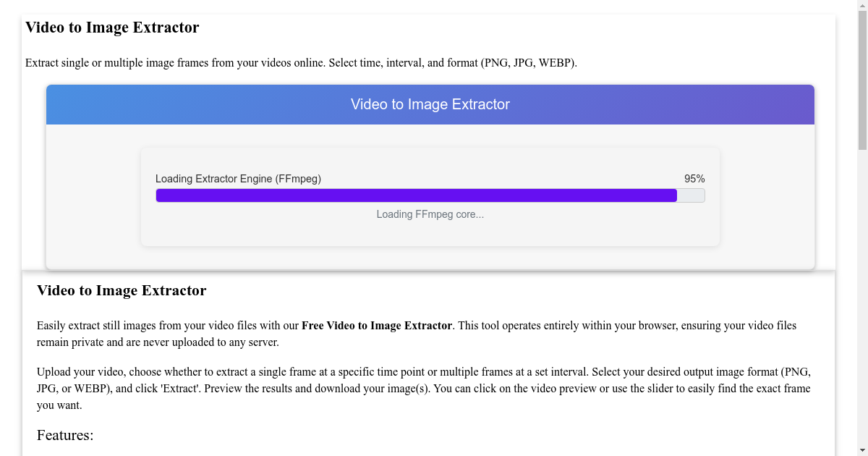Click the scrollbar track below the thumb
Viewport: 868px width, 456px height.
tap(863, 290)
